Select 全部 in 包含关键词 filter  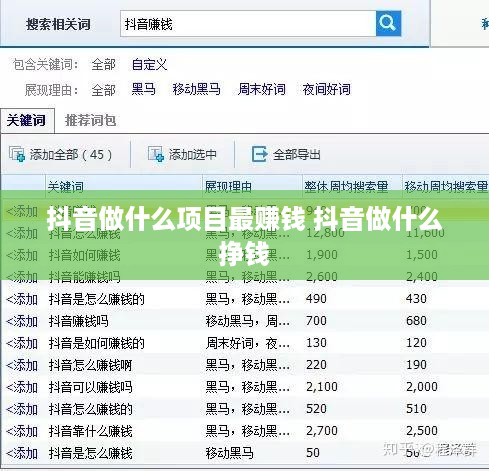point(104,64)
